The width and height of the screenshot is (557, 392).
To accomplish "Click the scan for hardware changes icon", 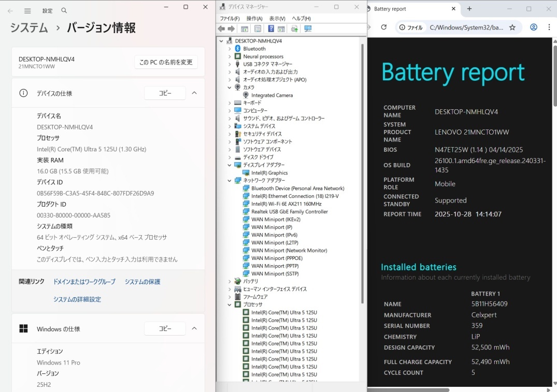I will (x=308, y=29).
